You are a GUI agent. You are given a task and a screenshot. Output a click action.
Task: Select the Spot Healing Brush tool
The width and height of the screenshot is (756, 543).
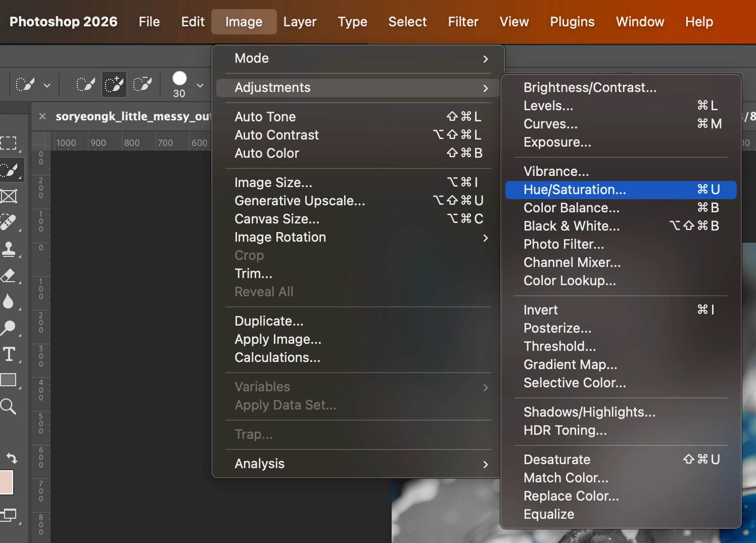point(9,222)
